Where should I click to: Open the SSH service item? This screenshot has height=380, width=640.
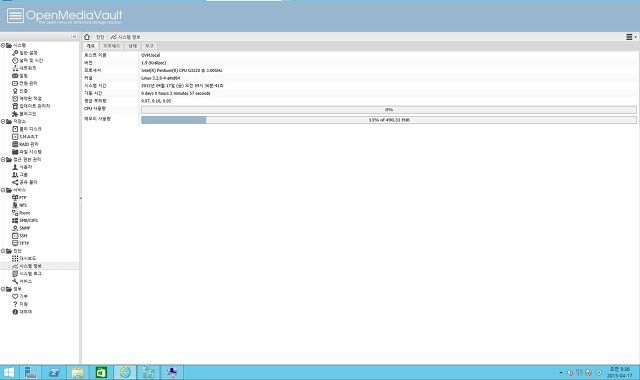(x=20, y=236)
